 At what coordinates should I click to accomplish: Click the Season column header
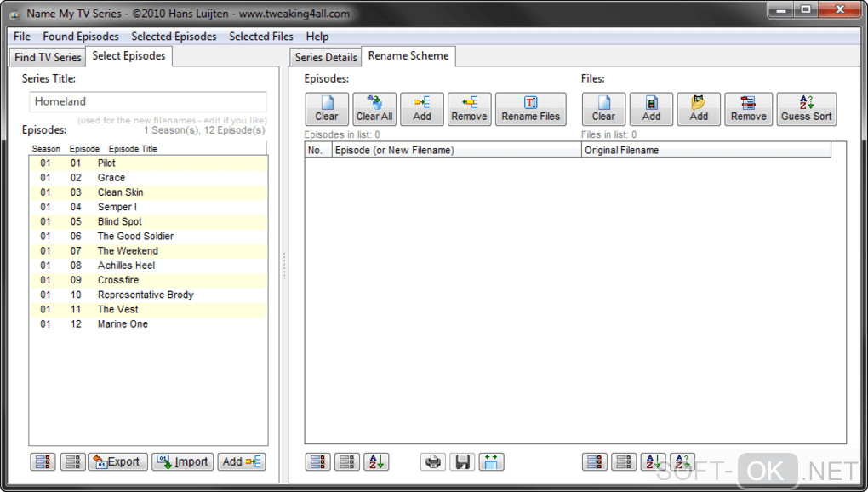tap(47, 149)
